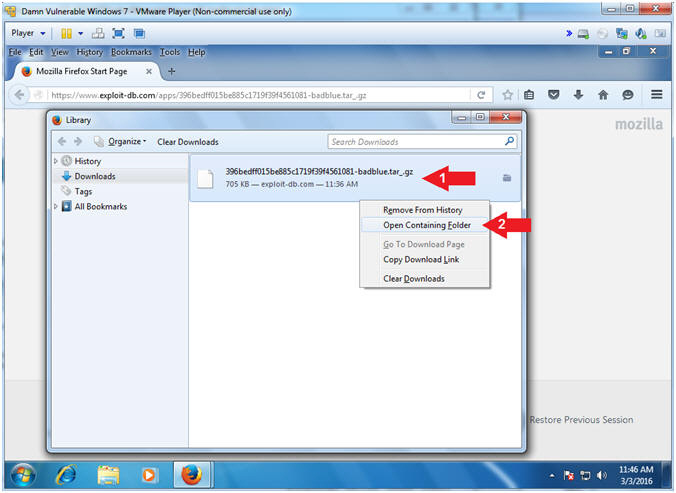Click the VMware CD/DVD device icon
676x493 pixels.
coord(603,34)
